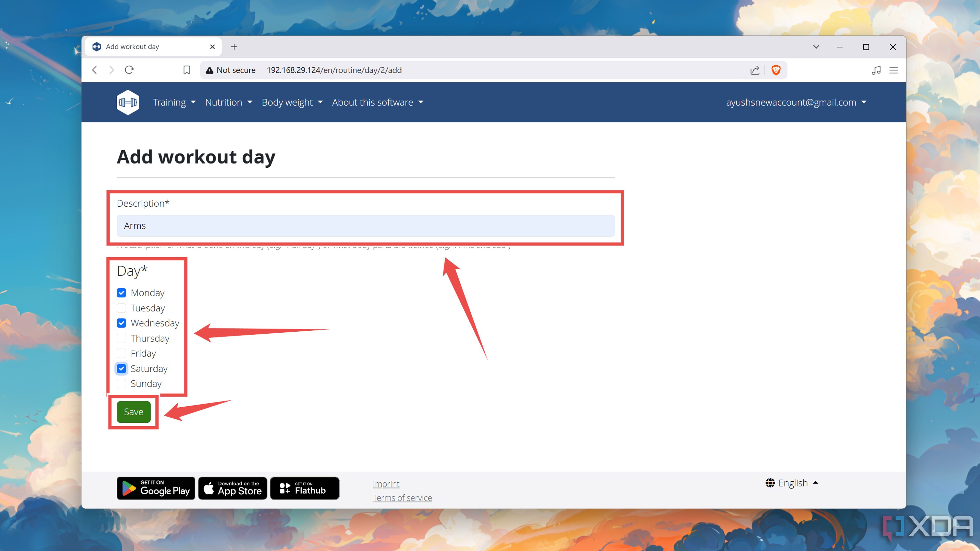
Task: Toggle Monday workout day checkbox
Action: 122,293
